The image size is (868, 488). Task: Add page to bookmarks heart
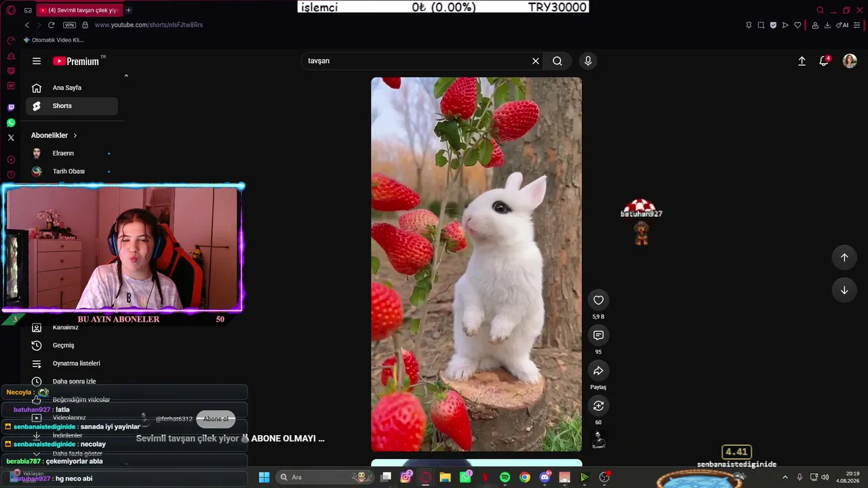tap(797, 25)
